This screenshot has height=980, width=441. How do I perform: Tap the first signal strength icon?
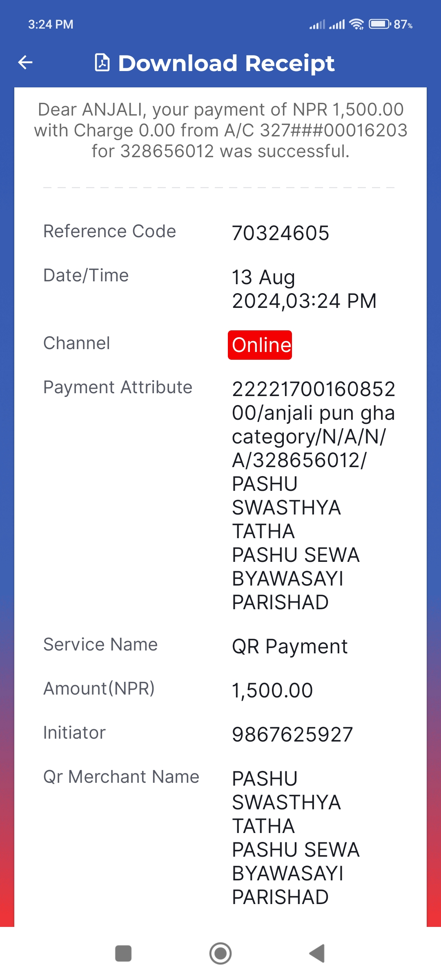[x=317, y=24]
